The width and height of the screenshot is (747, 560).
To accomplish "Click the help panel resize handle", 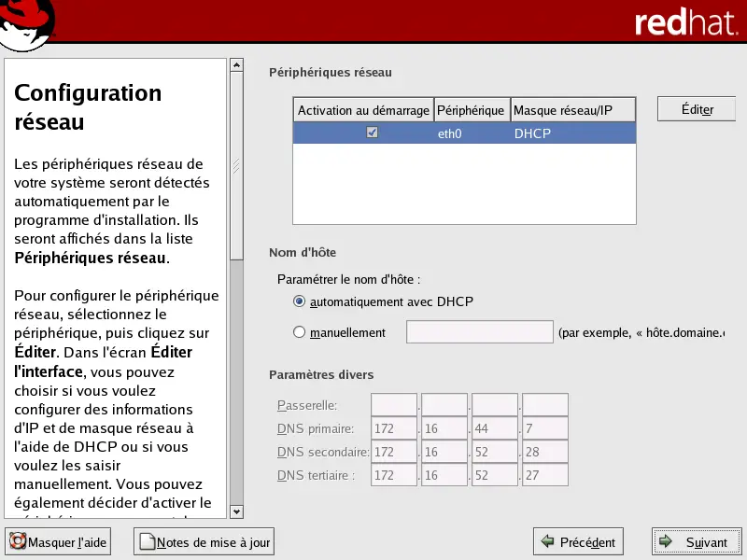I will (x=236, y=166).
